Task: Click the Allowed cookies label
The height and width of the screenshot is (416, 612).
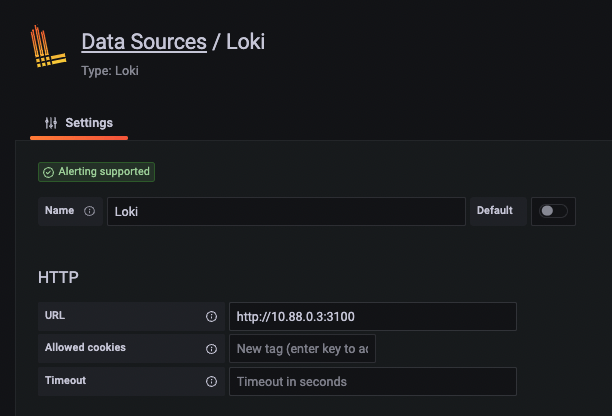Action: [85, 348]
